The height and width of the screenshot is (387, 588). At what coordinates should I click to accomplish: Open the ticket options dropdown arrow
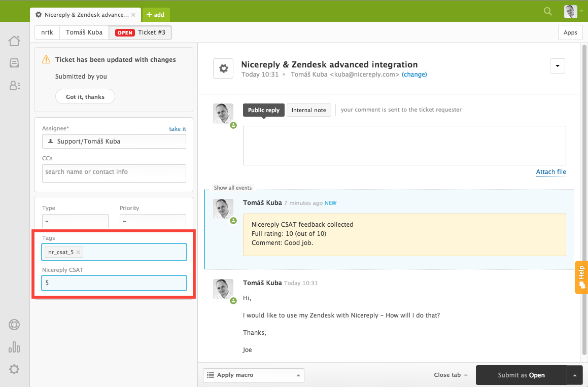pyautogui.click(x=557, y=66)
